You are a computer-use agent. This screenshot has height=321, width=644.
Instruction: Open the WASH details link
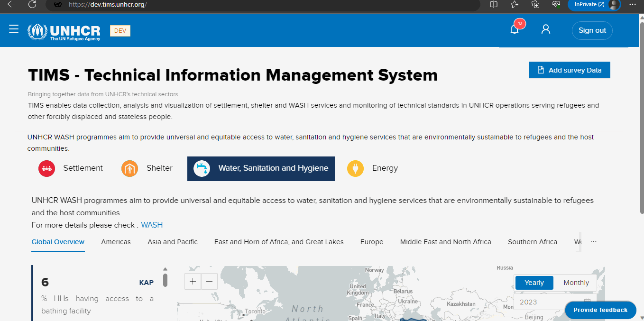[152, 225]
